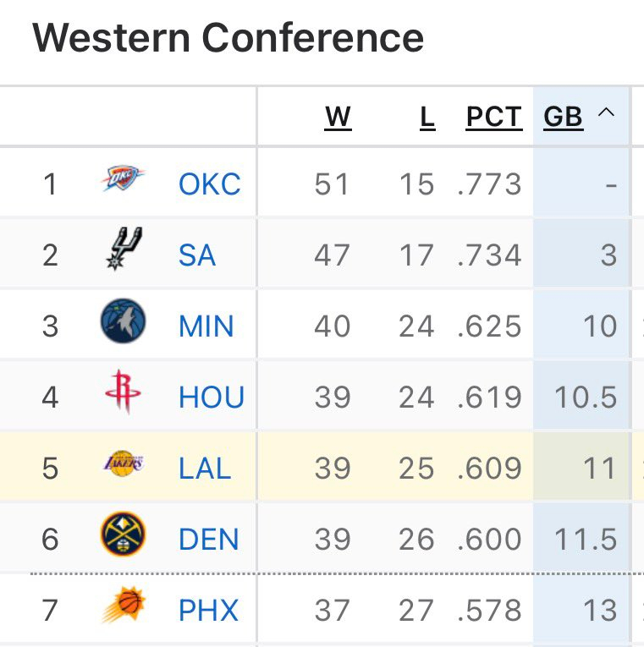
Task: Open the LAL team link
Action: pyautogui.click(x=205, y=468)
